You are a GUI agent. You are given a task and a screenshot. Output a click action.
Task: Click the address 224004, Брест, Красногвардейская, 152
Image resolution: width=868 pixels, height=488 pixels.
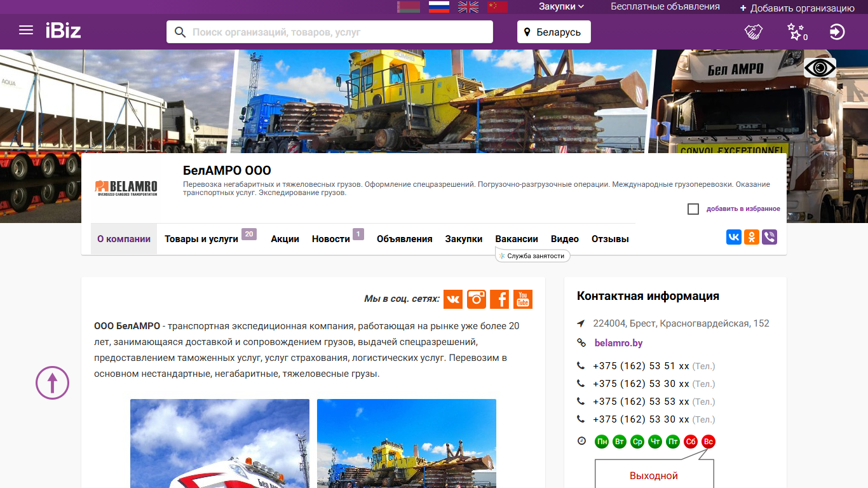(x=681, y=323)
